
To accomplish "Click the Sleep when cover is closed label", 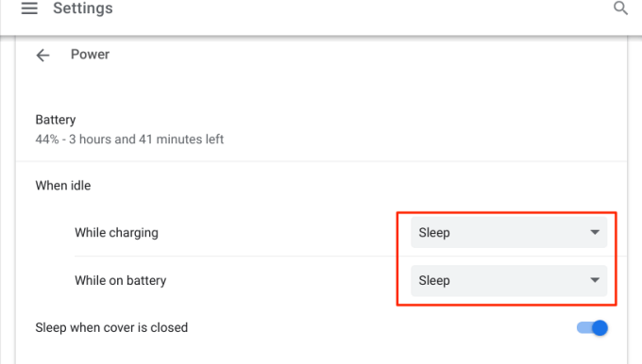I will (111, 327).
